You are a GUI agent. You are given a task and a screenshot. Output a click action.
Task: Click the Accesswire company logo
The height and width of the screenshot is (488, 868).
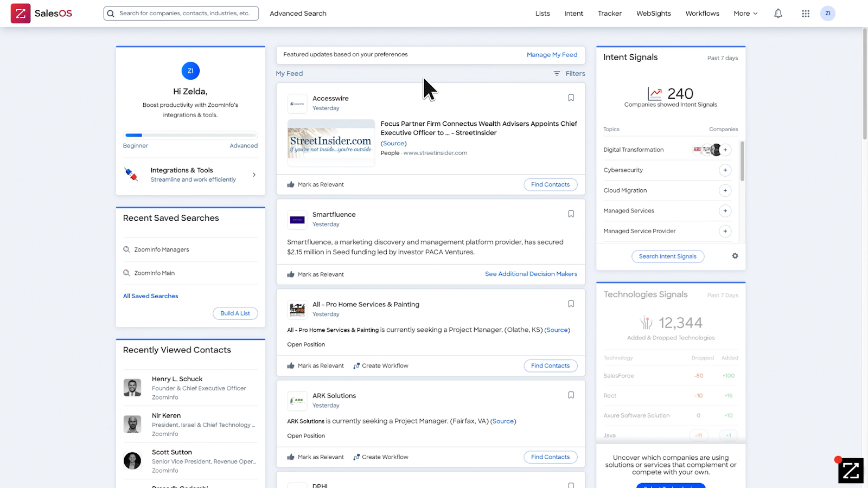297,104
